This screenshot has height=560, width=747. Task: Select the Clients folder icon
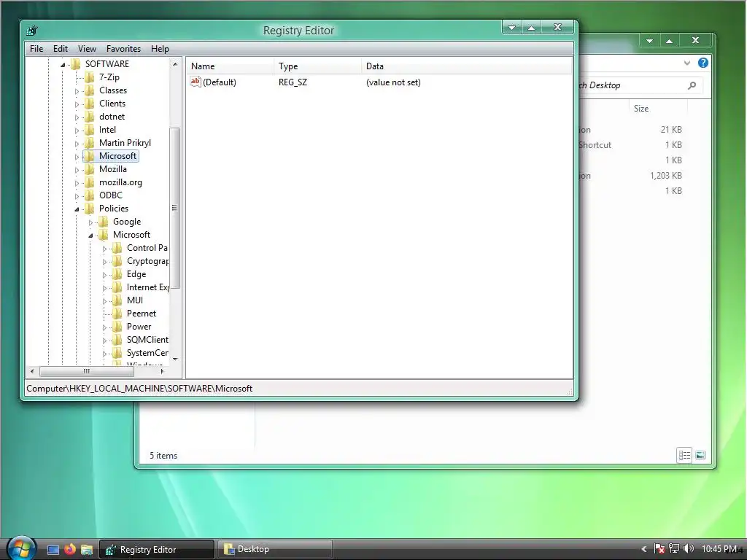(x=89, y=104)
